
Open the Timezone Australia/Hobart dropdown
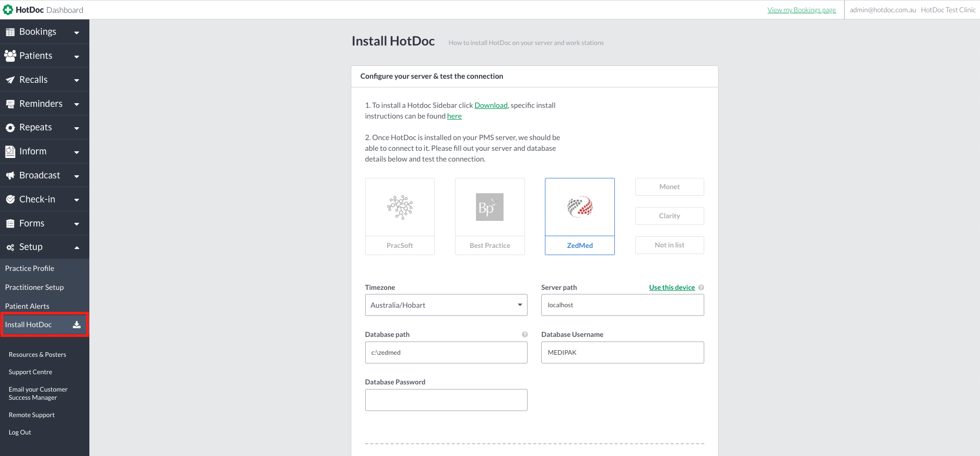(x=446, y=305)
